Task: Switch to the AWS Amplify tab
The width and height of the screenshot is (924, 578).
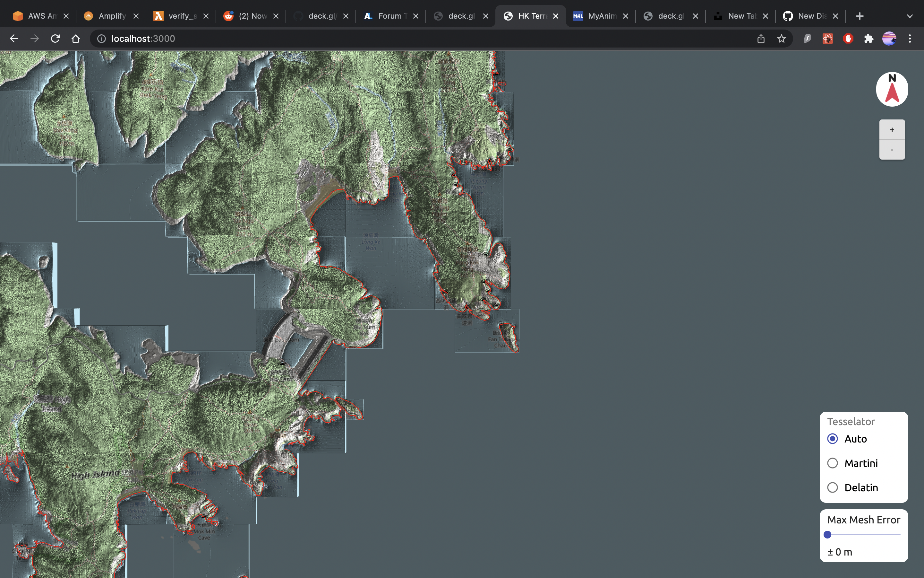Action: tap(41, 16)
